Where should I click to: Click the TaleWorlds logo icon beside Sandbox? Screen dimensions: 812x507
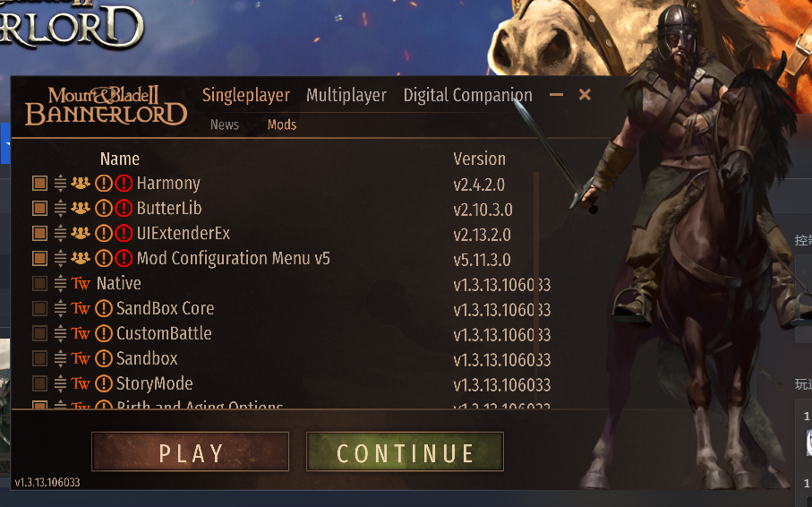coord(81,358)
